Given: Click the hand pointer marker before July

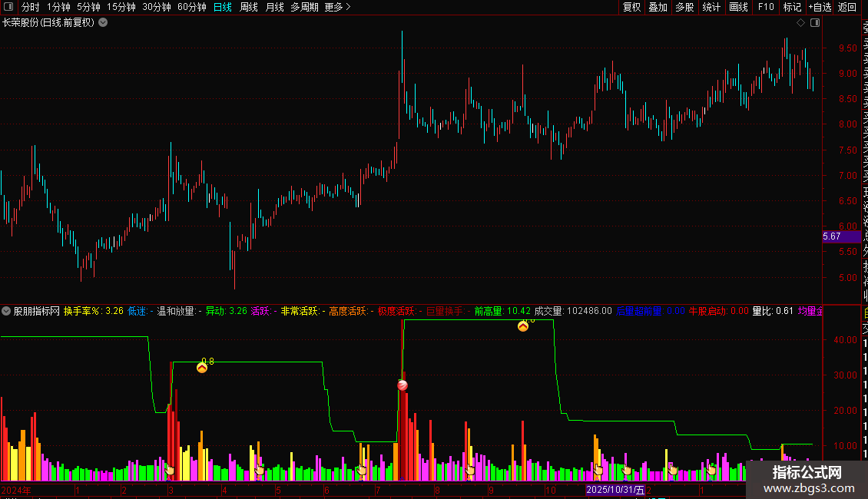Looking at the screenshot, I should pyautogui.click(x=362, y=470).
